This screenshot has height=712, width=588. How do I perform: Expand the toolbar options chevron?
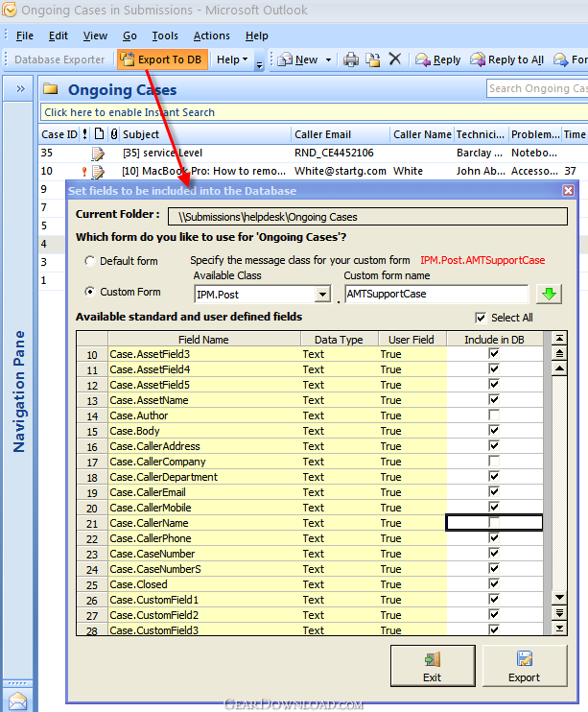click(x=259, y=61)
